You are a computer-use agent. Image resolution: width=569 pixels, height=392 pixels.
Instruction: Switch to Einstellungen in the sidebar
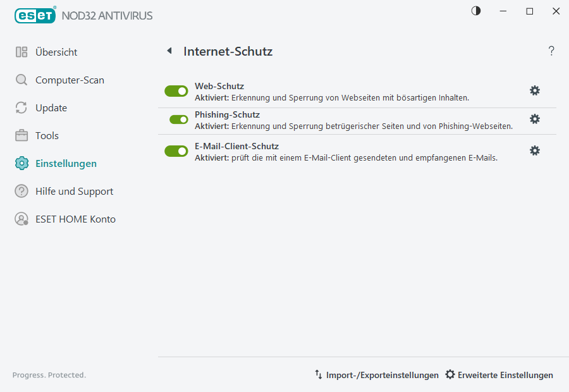(x=66, y=163)
